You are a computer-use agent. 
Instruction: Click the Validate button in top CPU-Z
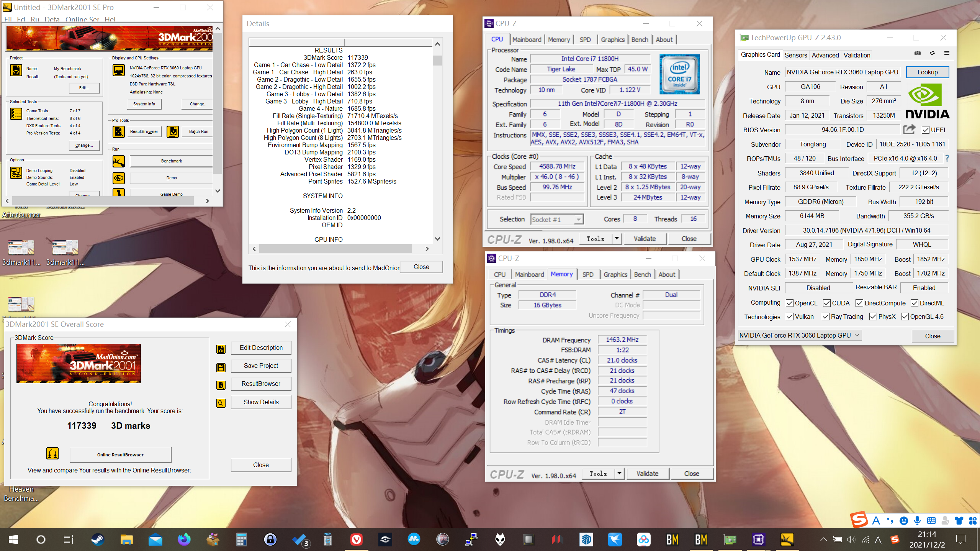[x=645, y=238]
